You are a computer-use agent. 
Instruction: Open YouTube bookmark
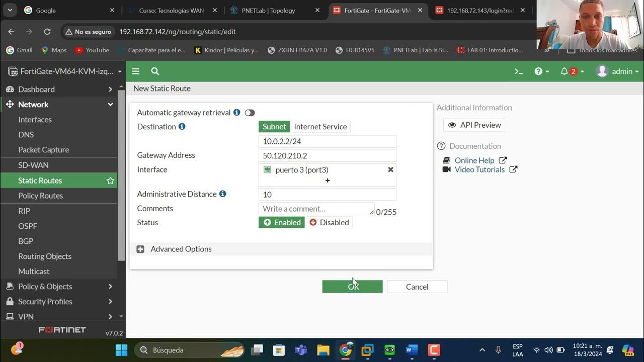(92, 50)
